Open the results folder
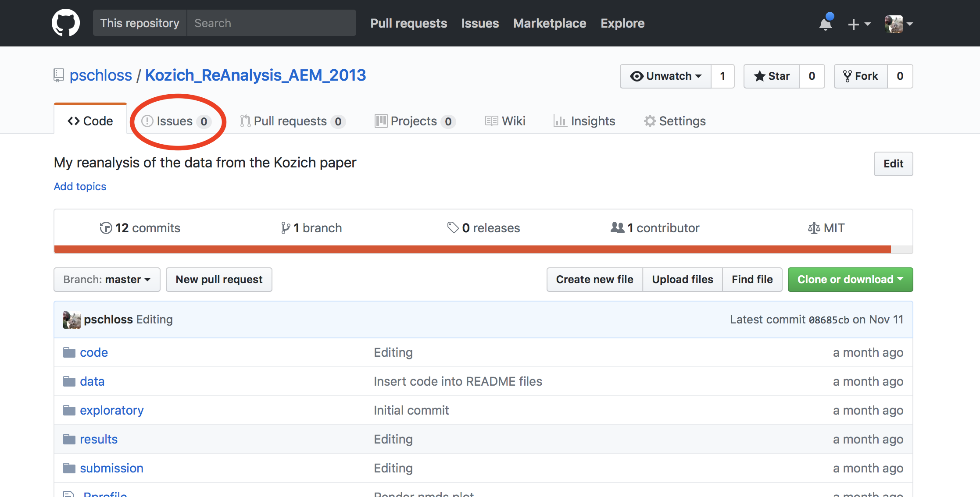Viewport: 980px width, 497px height. [x=99, y=439]
